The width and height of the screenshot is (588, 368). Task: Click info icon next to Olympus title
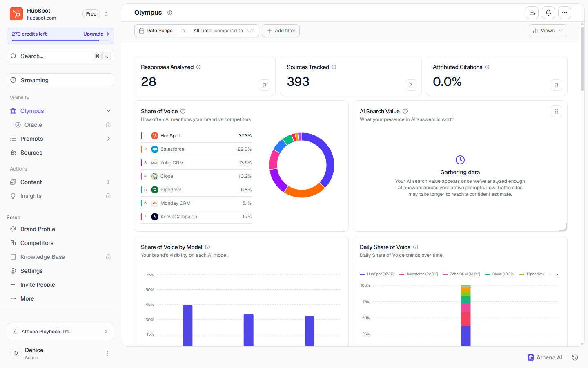tap(170, 13)
